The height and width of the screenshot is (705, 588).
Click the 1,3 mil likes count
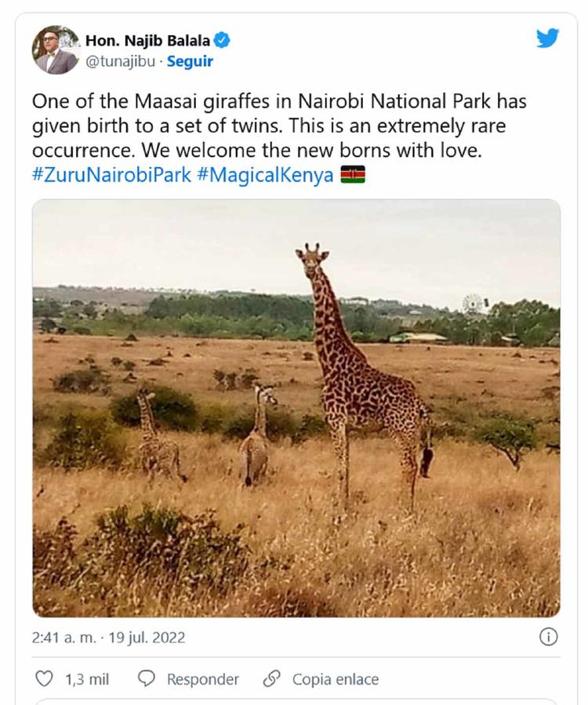[86, 679]
